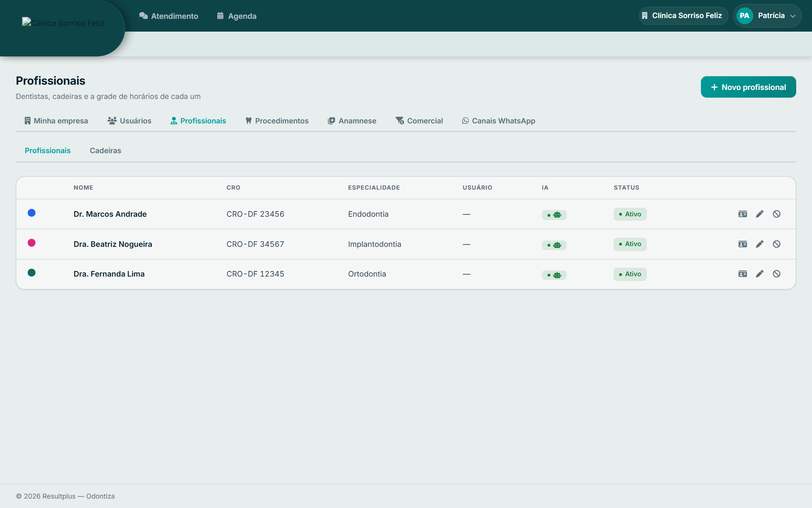
Task: Click the dark green color dot for Dra. Fernanda Lima
Action: (x=32, y=273)
